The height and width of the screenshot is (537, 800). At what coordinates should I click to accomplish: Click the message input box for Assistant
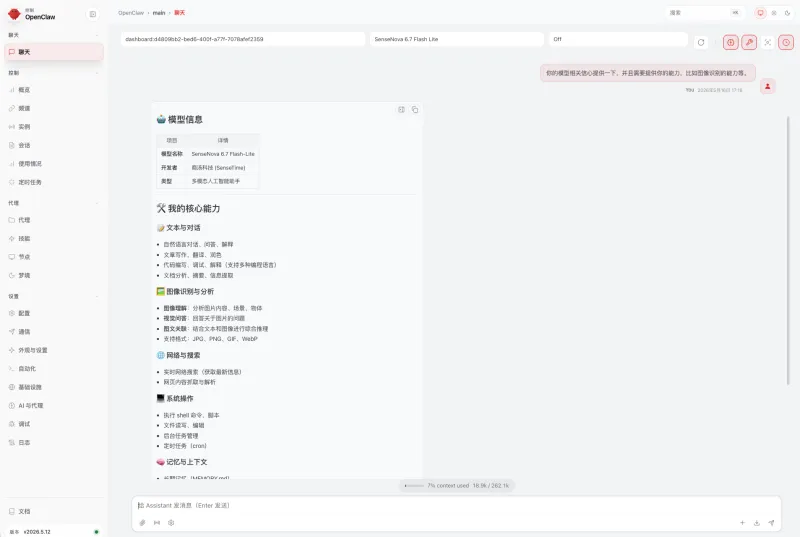457,505
